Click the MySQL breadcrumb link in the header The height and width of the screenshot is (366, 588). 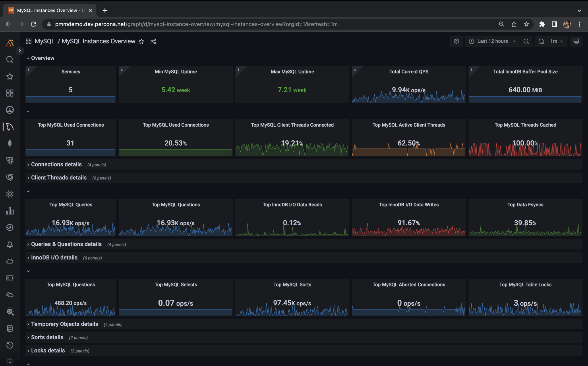(x=45, y=41)
